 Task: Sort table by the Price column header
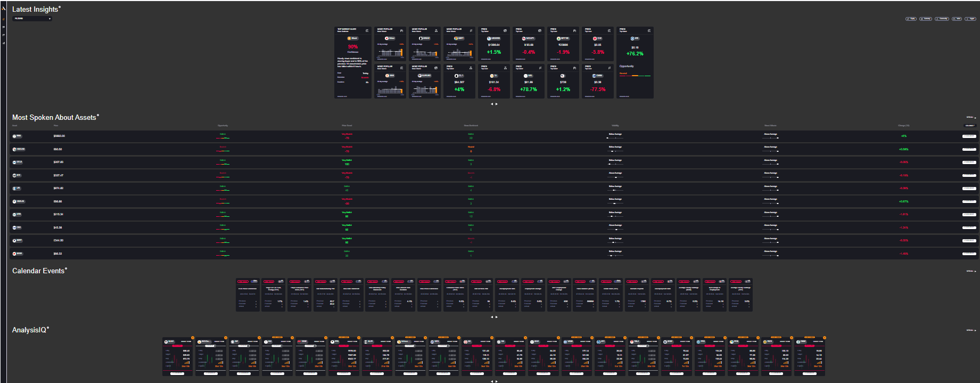click(x=55, y=126)
